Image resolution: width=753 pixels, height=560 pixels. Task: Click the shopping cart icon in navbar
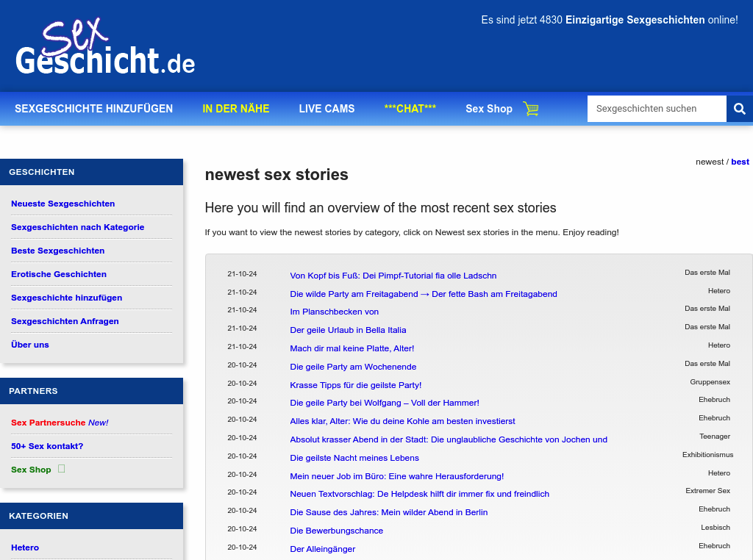pos(530,109)
